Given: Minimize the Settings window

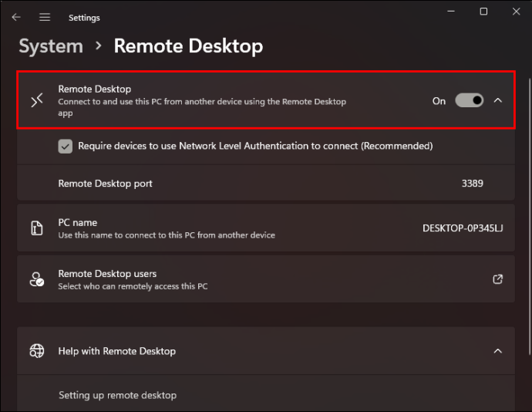Looking at the screenshot, I should 451,12.
